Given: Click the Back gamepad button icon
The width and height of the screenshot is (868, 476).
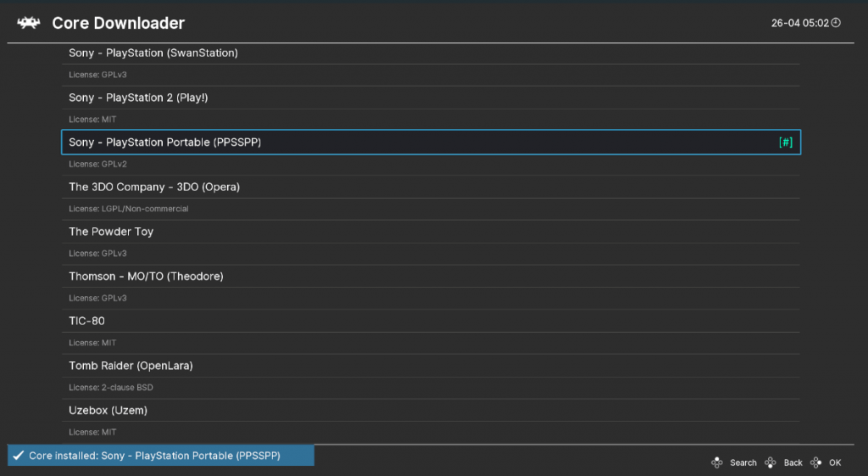Looking at the screenshot, I should [x=771, y=462].
